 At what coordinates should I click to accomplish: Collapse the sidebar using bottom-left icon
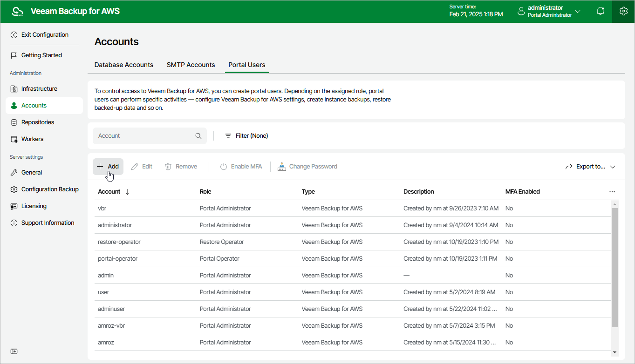[14, 351]
